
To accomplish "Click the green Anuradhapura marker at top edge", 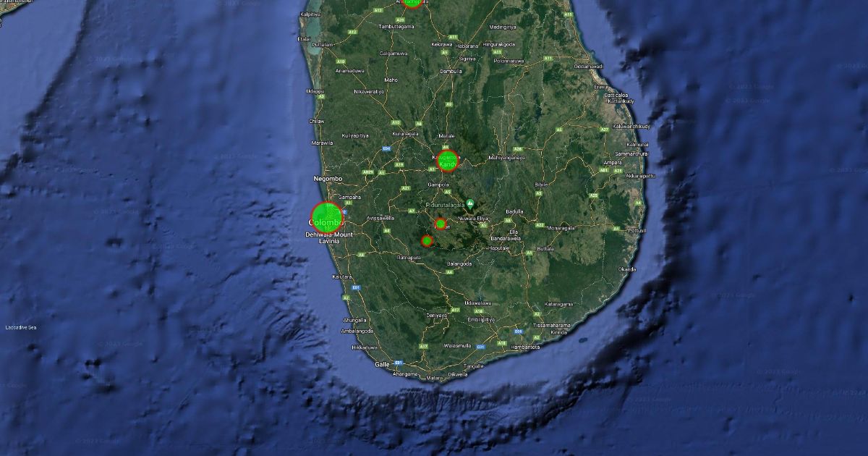I will tap(412, 2).
